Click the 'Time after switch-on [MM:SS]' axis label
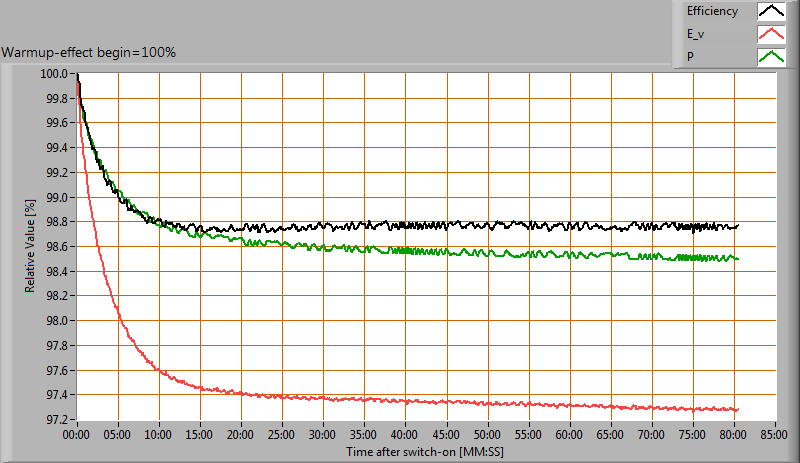Screen dimensions: 800x463 click(x=426, y=452)
